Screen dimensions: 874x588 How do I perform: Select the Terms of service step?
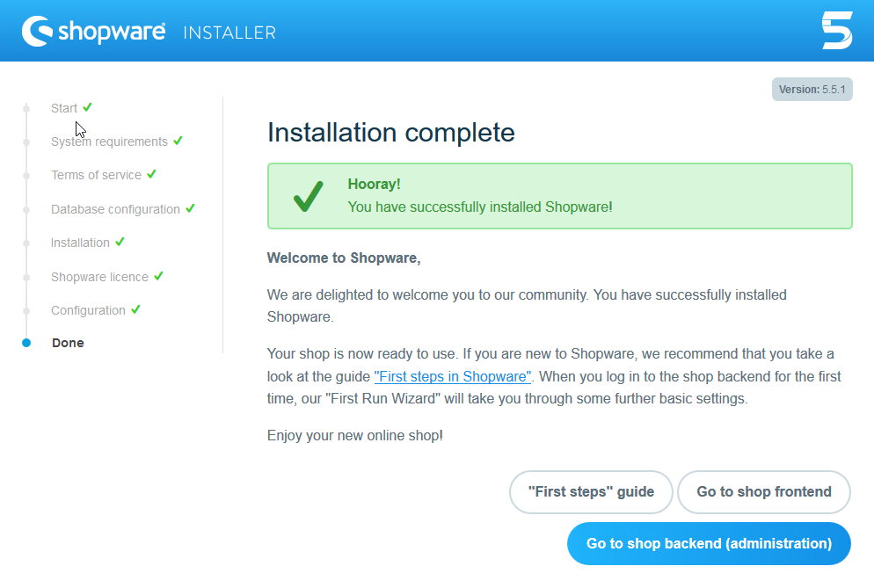[96, 175]
